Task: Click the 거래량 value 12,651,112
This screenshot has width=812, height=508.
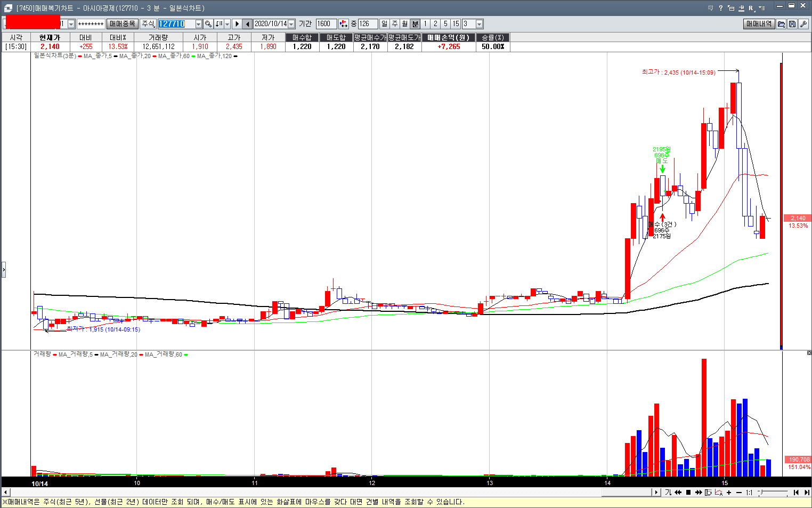Action: (159, 47)
